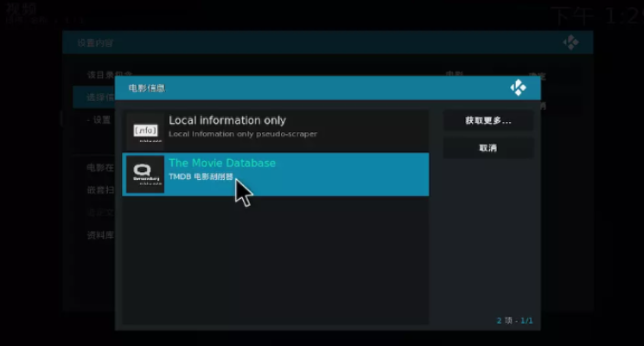
Task: Click Kodi logo in movie info dialog header
Action: (518, 87)
